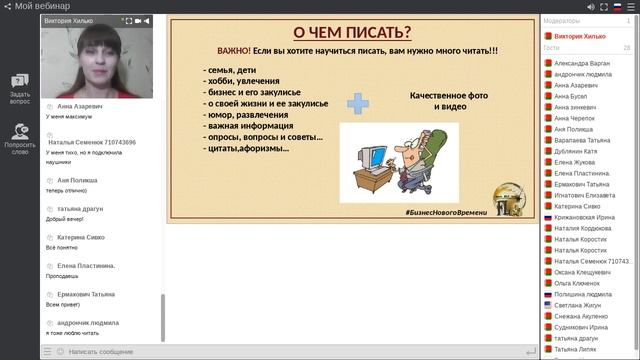The image size is (640, 360).
Task: Select guest Анна зинкевич
Action: [x=575, y=107]
